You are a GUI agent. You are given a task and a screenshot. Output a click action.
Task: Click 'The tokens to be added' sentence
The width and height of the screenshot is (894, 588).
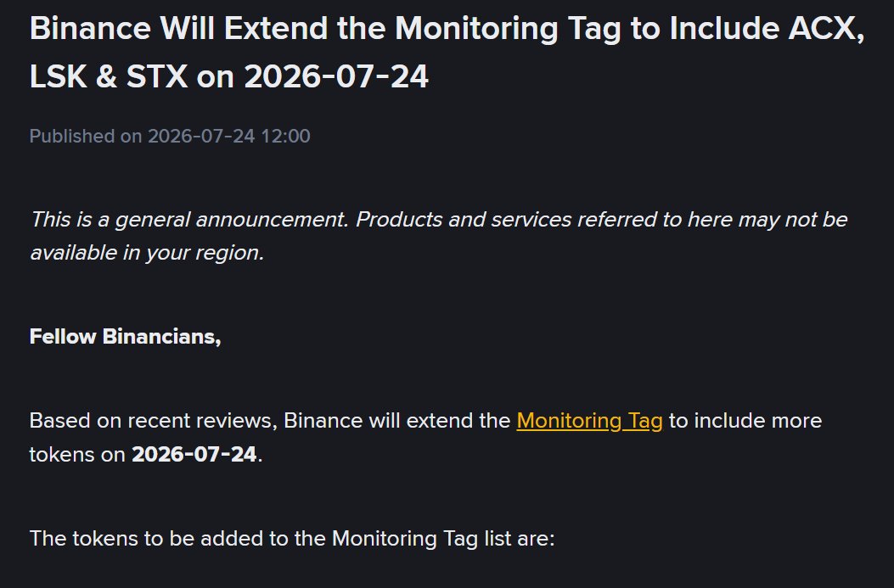pos(292,539)
